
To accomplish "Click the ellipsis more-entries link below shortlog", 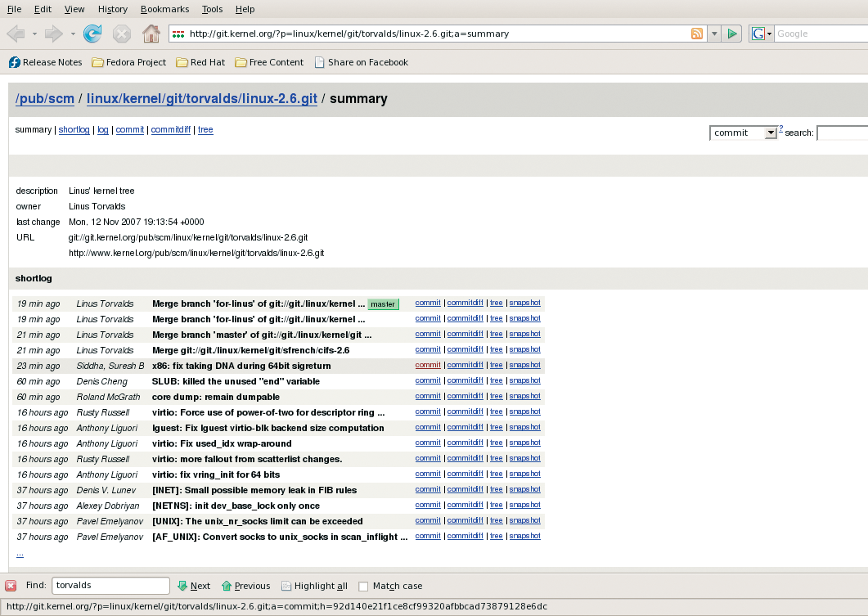I will [20, 553].
